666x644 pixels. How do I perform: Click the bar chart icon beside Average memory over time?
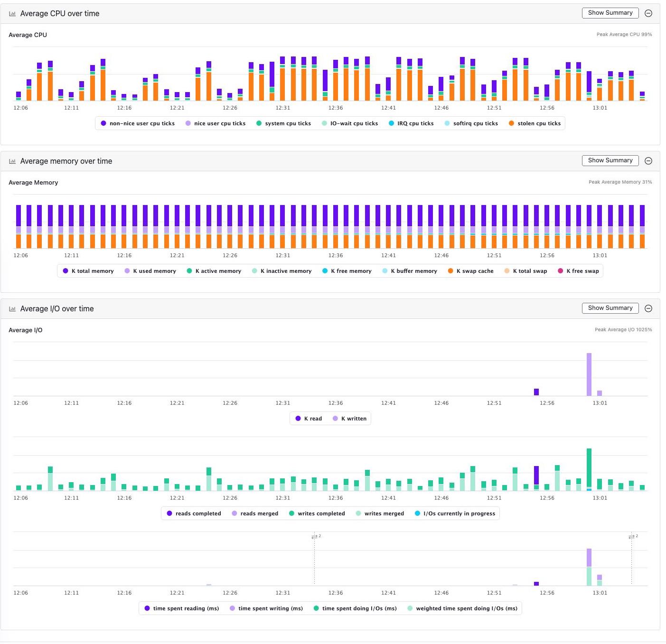pos(12,161)
